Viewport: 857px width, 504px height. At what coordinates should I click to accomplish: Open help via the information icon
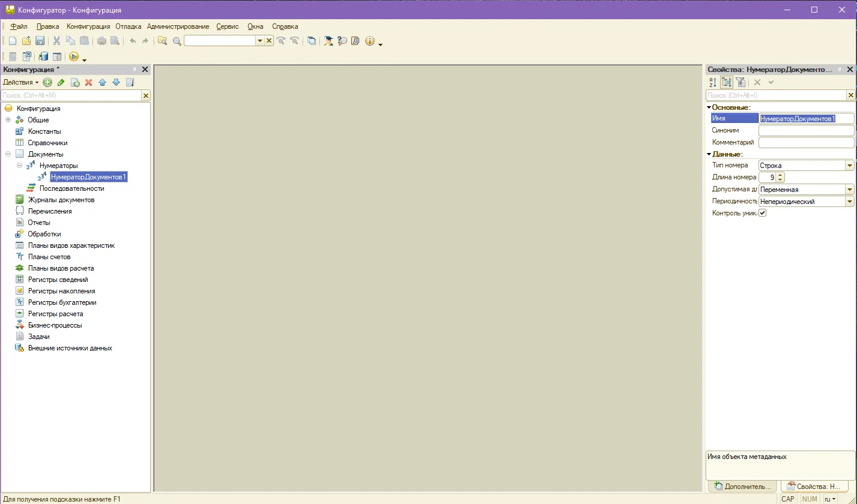[371, 41]
